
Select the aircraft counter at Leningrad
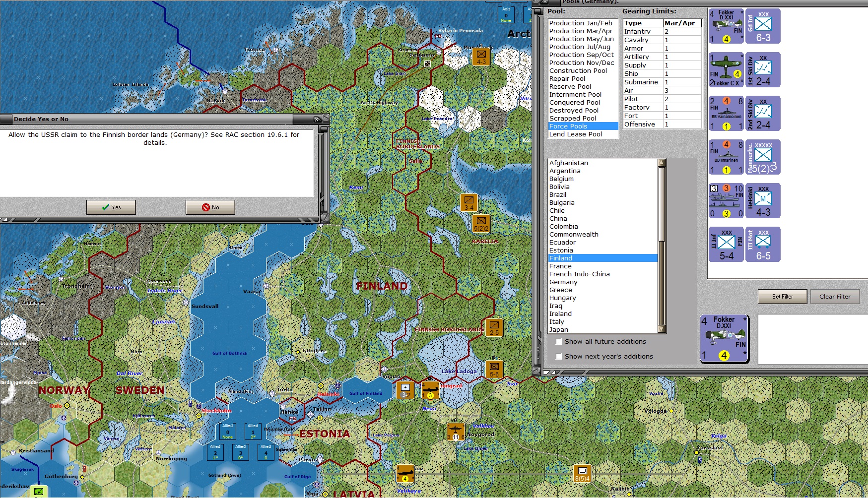[x=430, y=390]
